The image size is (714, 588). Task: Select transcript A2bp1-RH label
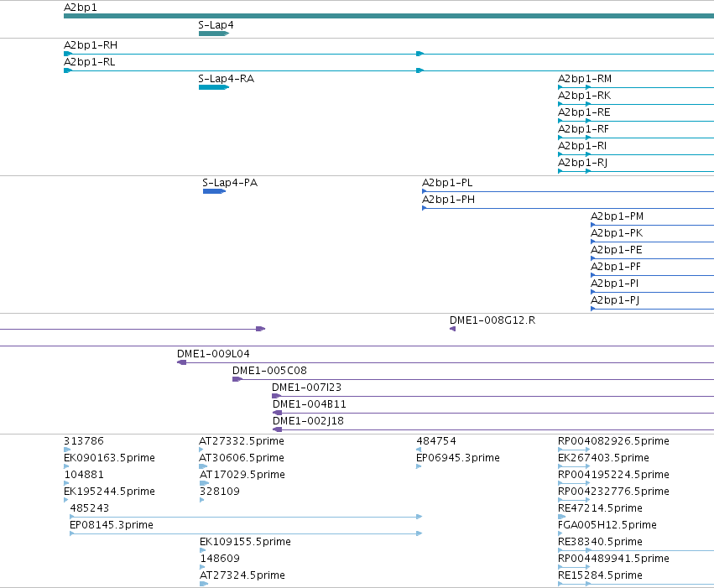[91, 45]
